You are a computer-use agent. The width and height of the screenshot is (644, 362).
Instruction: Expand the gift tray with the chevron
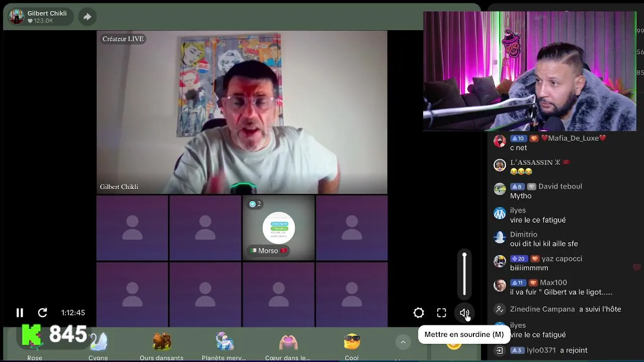click(x=403, y=342)
